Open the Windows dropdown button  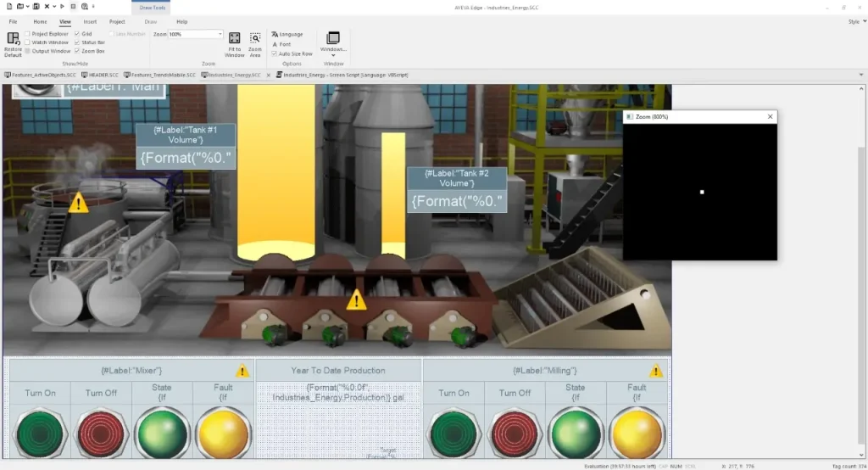[x=333, y=44]
